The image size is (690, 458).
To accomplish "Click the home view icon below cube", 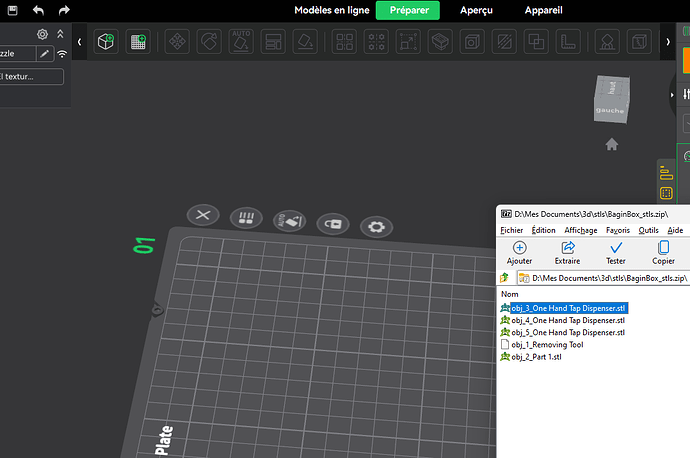I will point(611,145).
